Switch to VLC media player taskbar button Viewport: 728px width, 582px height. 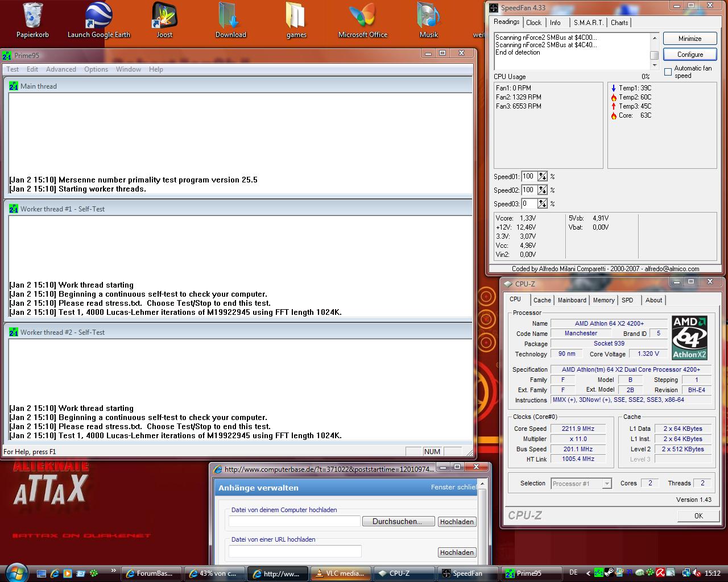pyautogui.click(x=341, y=573)
